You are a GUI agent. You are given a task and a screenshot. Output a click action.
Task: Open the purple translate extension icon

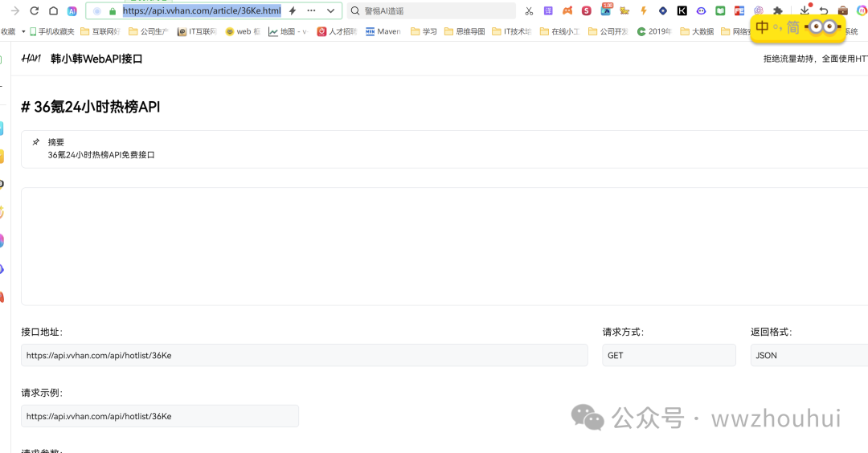548,10
